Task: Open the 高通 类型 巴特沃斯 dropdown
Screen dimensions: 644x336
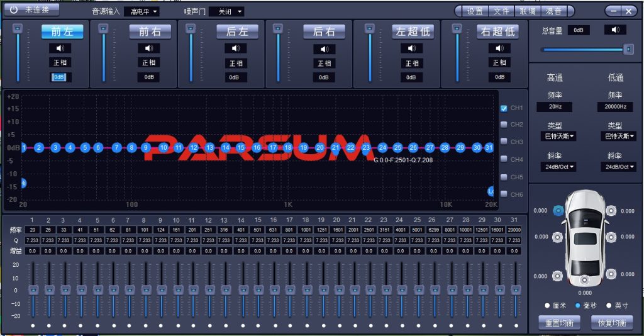Action: click(558, 136)
